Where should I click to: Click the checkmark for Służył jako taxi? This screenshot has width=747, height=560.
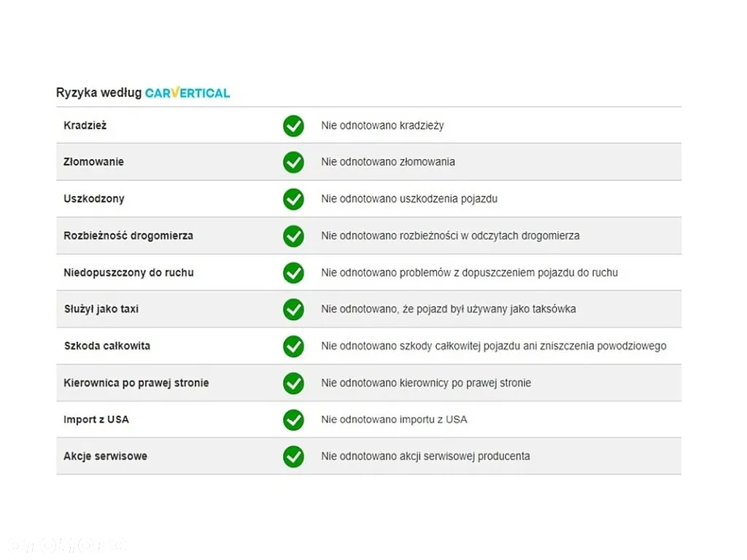(293, 309)
